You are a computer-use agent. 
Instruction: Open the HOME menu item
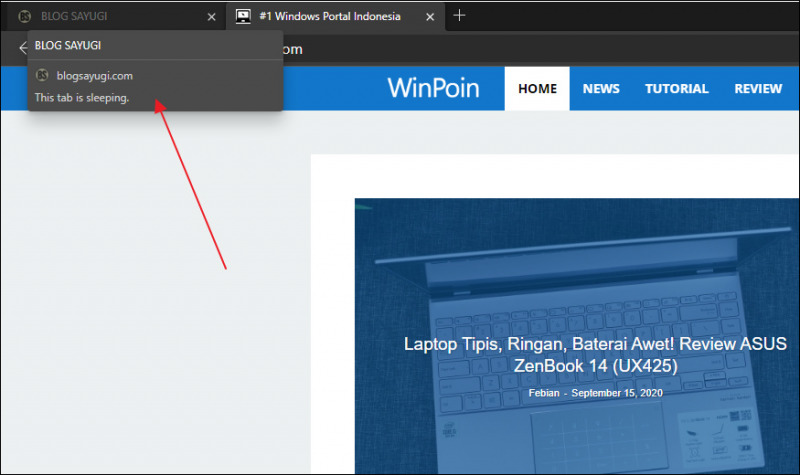(x=537, y=88)
